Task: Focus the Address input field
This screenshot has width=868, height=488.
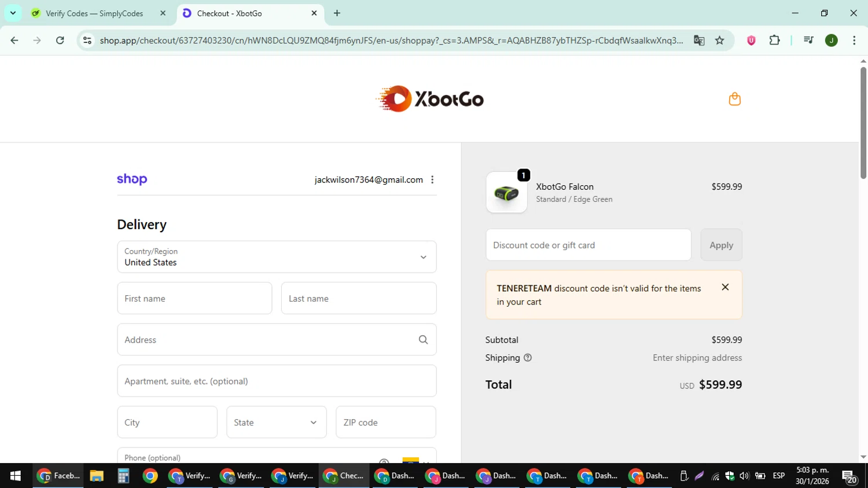Action: point(277,340)
